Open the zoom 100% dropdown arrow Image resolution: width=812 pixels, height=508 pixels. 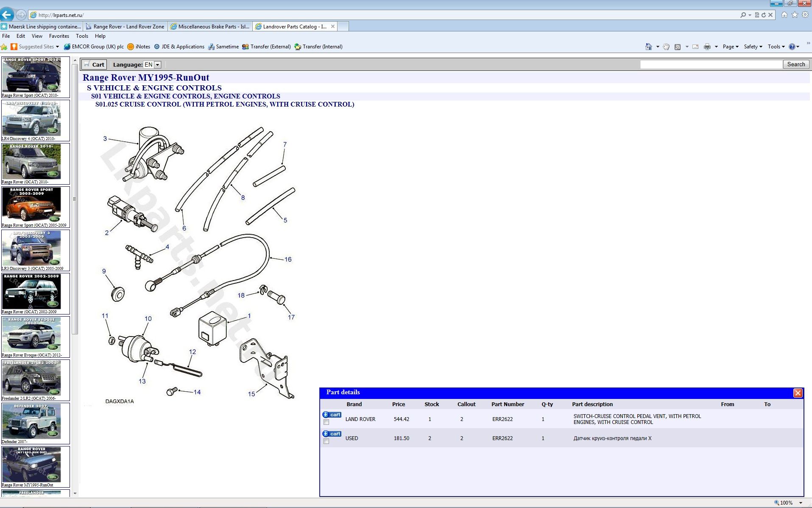(x=801, y=502)
